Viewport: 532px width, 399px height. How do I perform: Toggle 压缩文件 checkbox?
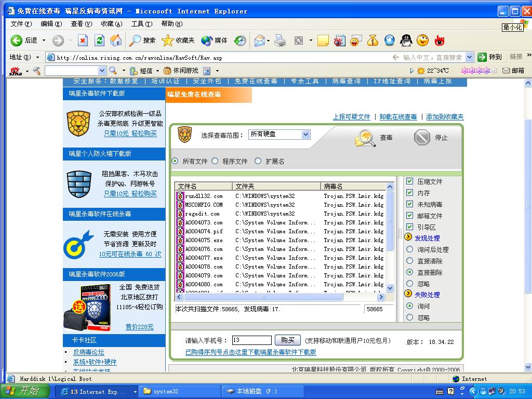[x=409, y=181]
